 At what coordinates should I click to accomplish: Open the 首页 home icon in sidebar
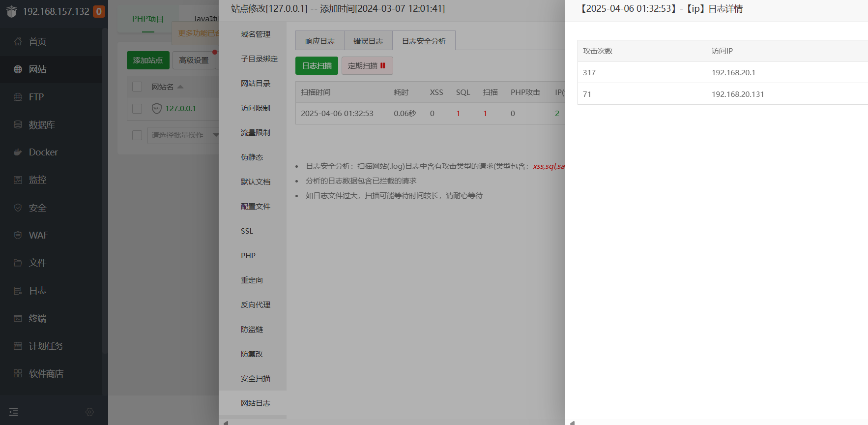(x=18, y=42)
